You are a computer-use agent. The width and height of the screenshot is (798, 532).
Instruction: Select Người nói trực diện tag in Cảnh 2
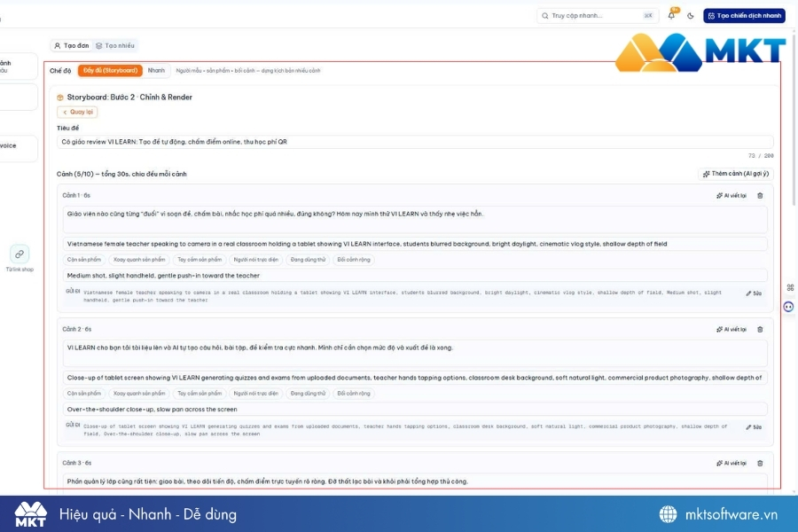pyautogui.click(x=255, y=394)
